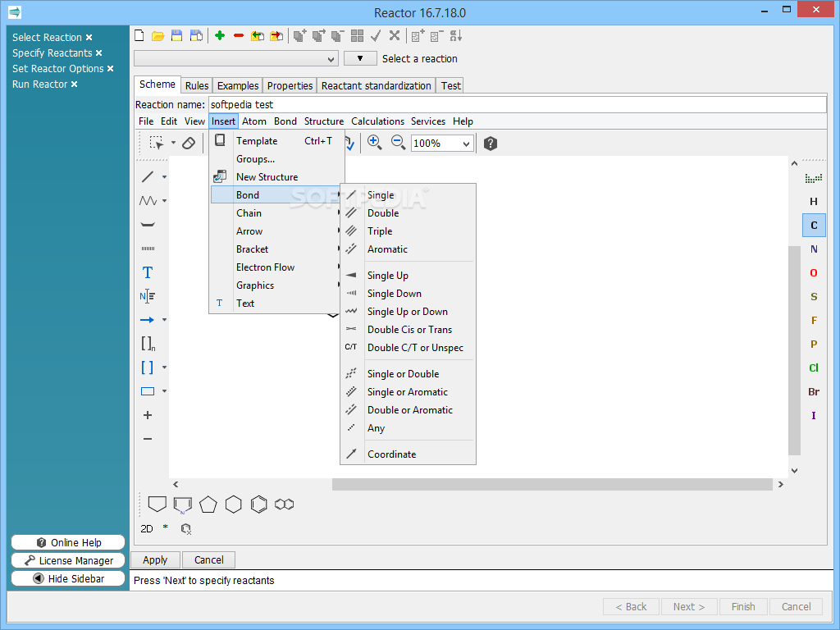This screenshot has height=630, width=840.
Task: Choose Double from Bond submenu
Action: (409, 213)
